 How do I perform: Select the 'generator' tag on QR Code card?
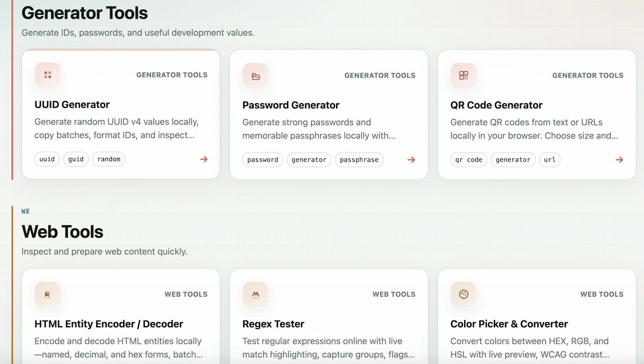pos(513,160)
